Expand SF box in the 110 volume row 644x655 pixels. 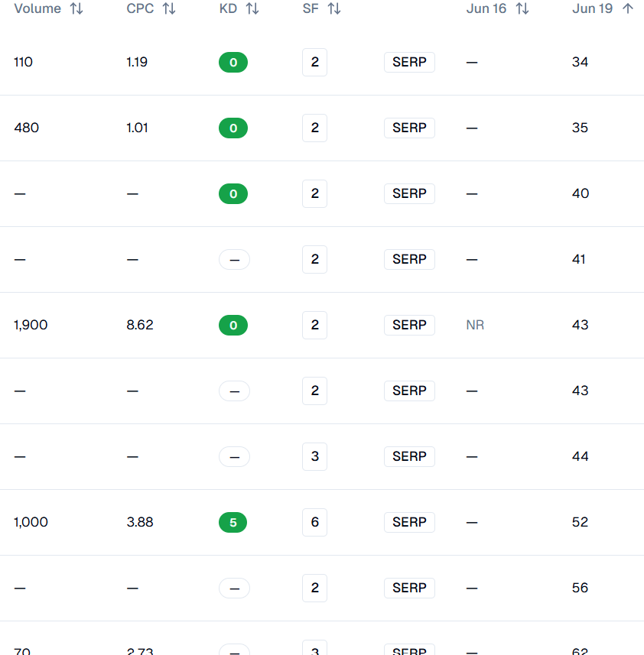pyautogui.click(x=314, y=62)
